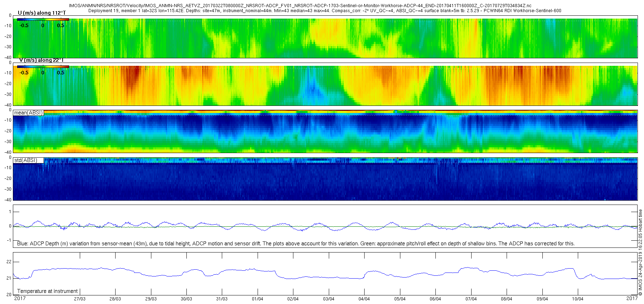
Task: Click the 30/03 date tick label
Action: pos(186,299)
